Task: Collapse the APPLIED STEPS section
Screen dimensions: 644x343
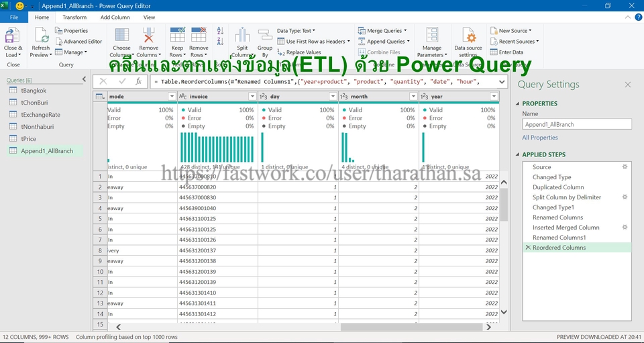Action: point(517,154)
